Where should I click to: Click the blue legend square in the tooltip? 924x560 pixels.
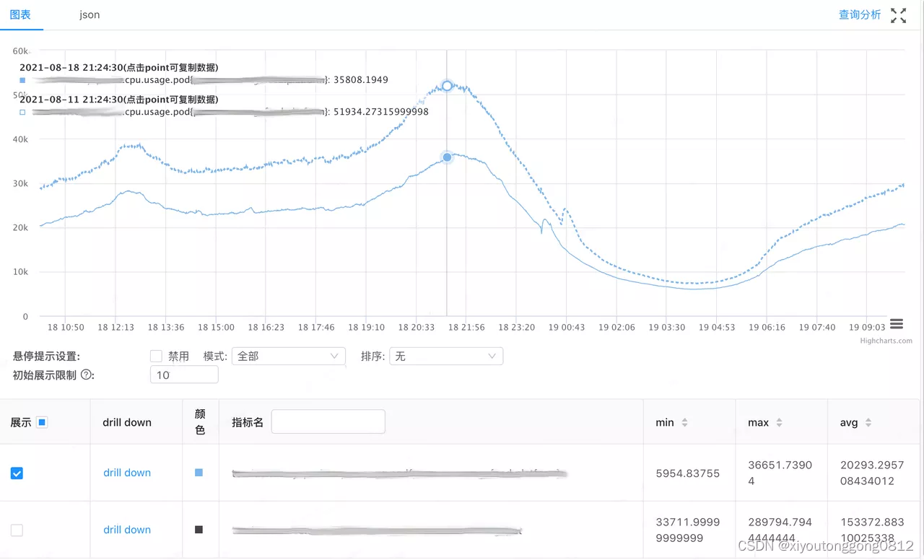(21, 80)
